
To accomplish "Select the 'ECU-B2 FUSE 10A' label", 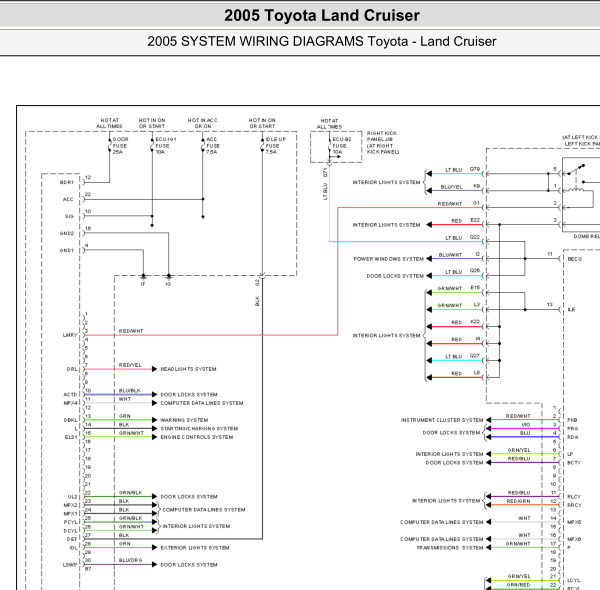I will [x=341, y=146].
